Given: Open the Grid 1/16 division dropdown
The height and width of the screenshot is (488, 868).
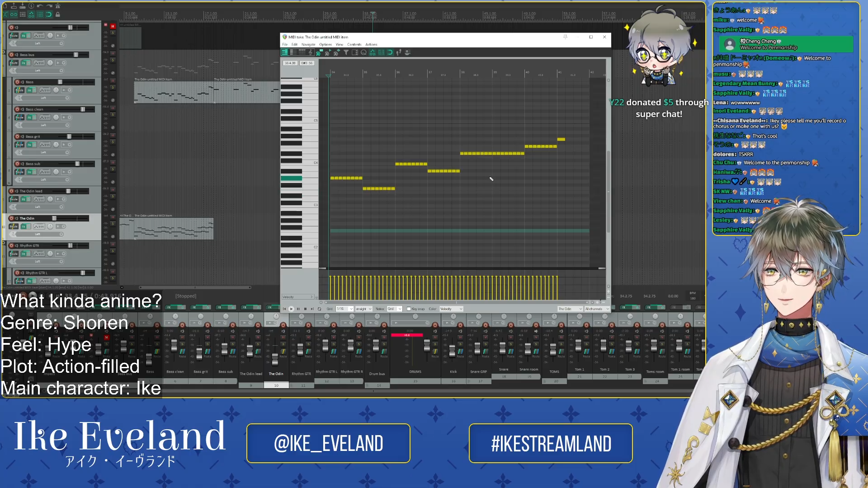Looking at the screenshot, I should point(344,309).
